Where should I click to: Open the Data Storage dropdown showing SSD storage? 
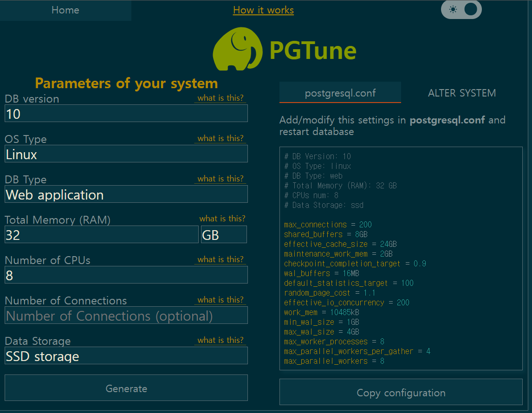126,356
